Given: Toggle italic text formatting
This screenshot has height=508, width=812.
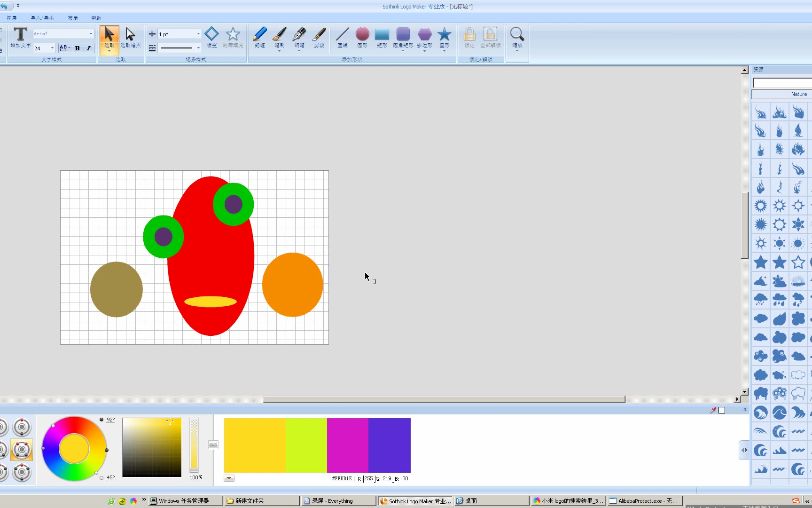Looking at the screenshot, I should point(88,48).
